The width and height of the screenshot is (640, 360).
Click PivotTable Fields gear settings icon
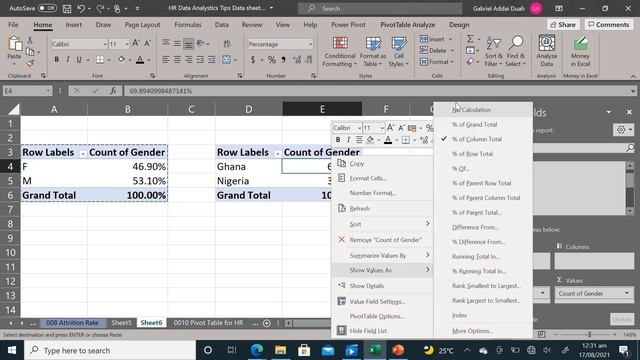click(621, 130)
